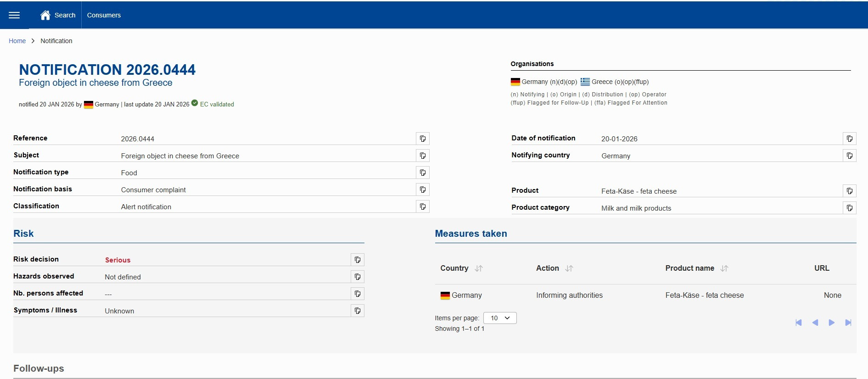The image size is (868, 379).
Task: Go to the next page of measures
Action: coord(831,323)
